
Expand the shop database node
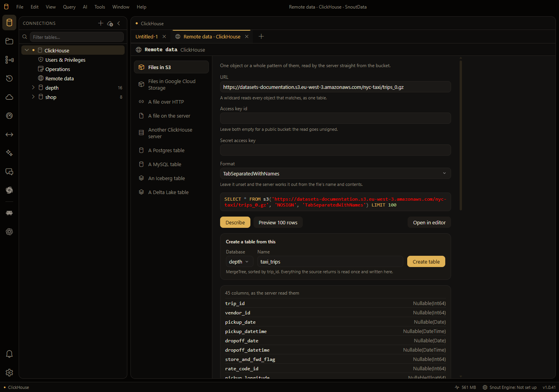pyautogui.click(x=33, y=97)
